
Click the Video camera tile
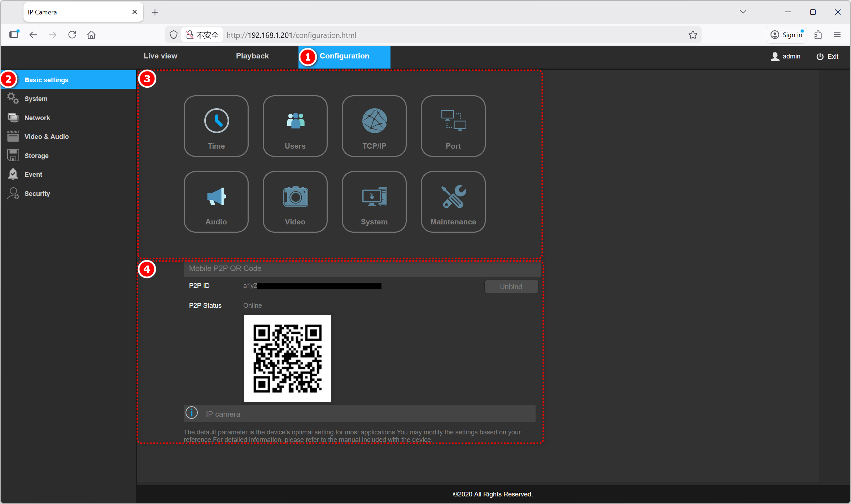295,202
